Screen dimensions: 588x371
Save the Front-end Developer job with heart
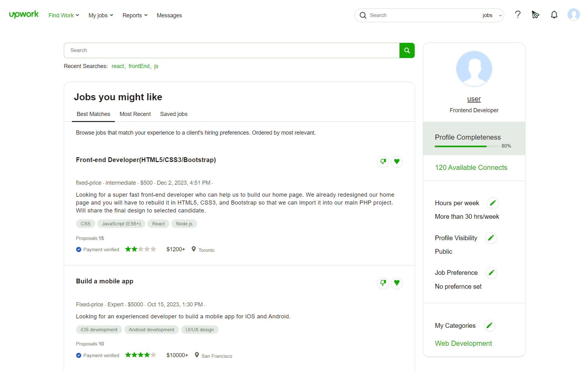[x=397, y=162]
